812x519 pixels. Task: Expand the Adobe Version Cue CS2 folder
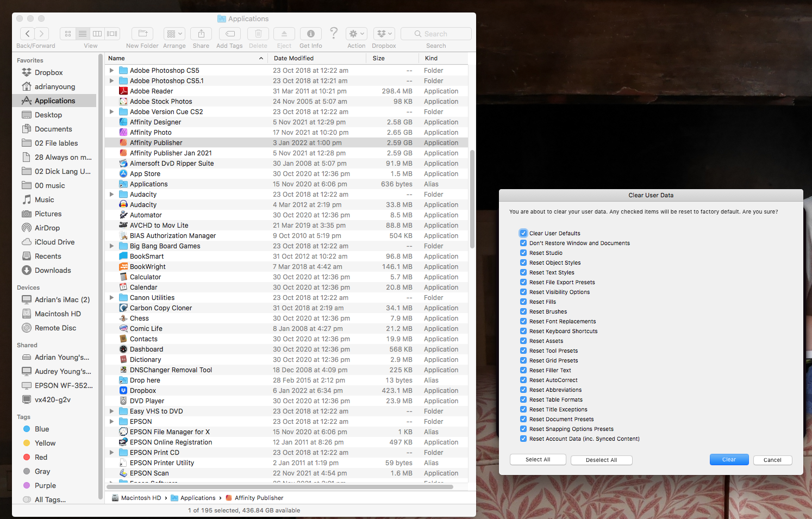[x=111, y=112]
